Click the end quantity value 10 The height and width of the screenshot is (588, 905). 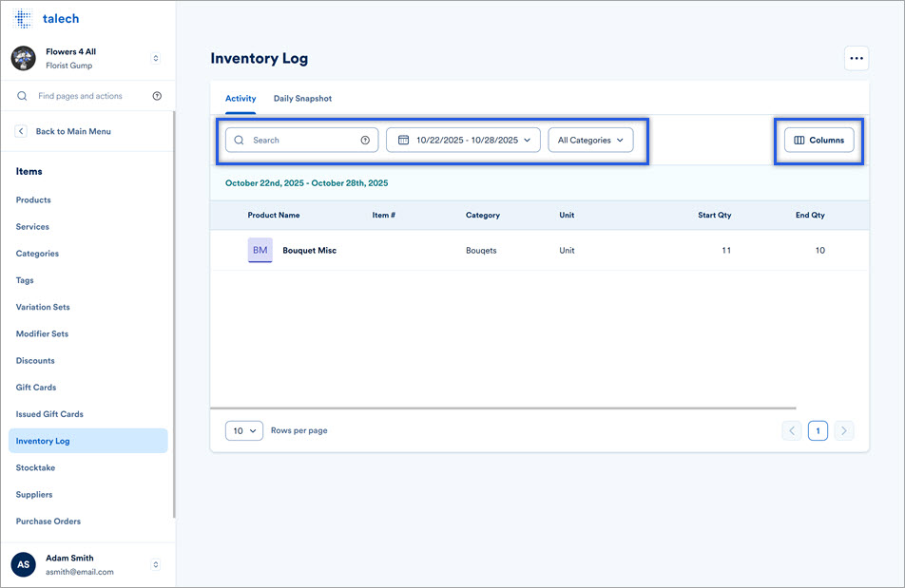point(820,250)
